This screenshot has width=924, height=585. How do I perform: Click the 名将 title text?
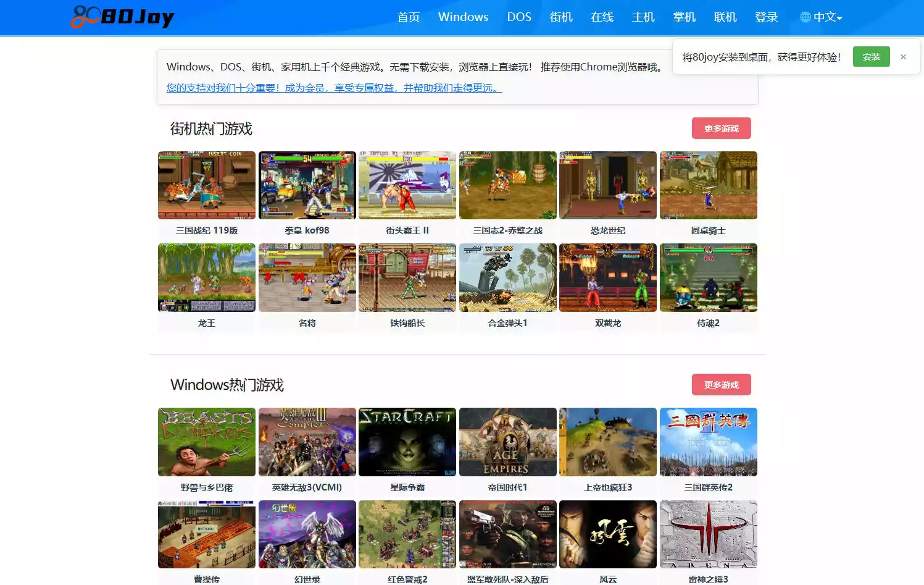pos(307,323)
